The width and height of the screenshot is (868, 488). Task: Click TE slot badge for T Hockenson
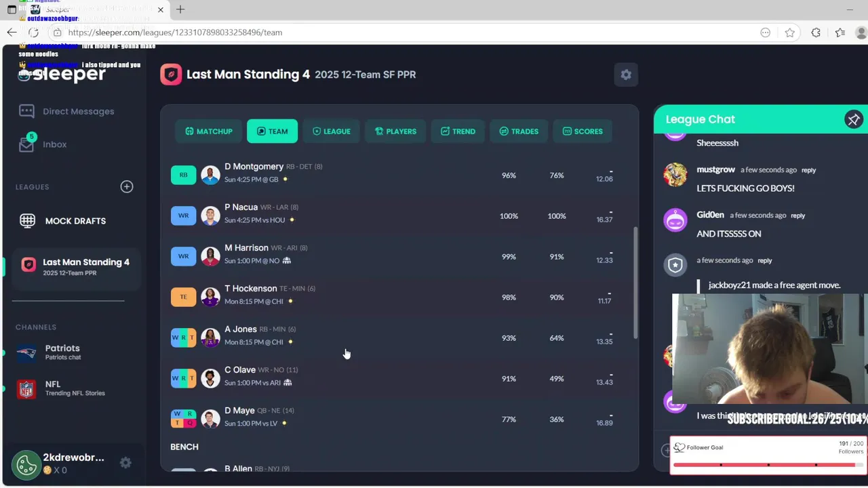183,297
